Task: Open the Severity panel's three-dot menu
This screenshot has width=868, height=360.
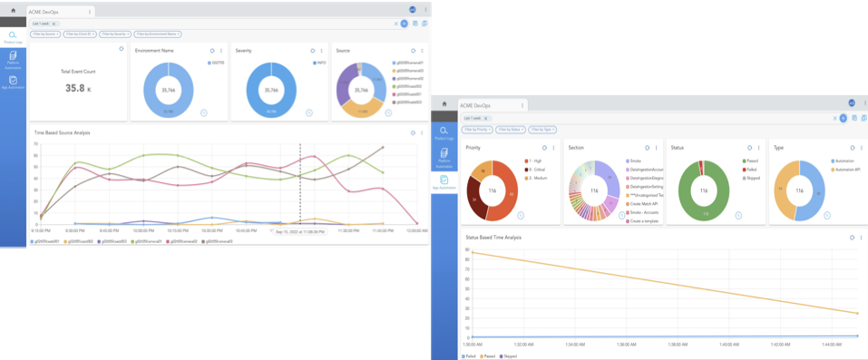Action: click(x=321, y=51)
